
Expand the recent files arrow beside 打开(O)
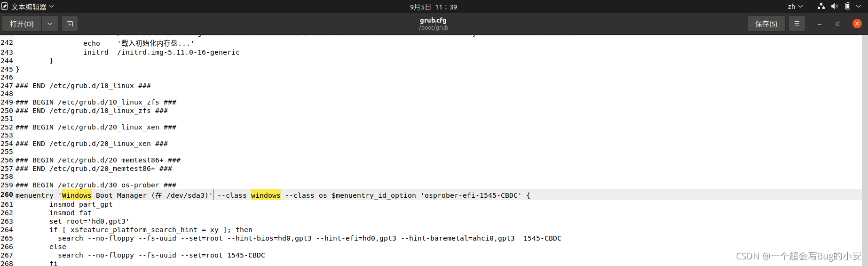click(50, 24)
